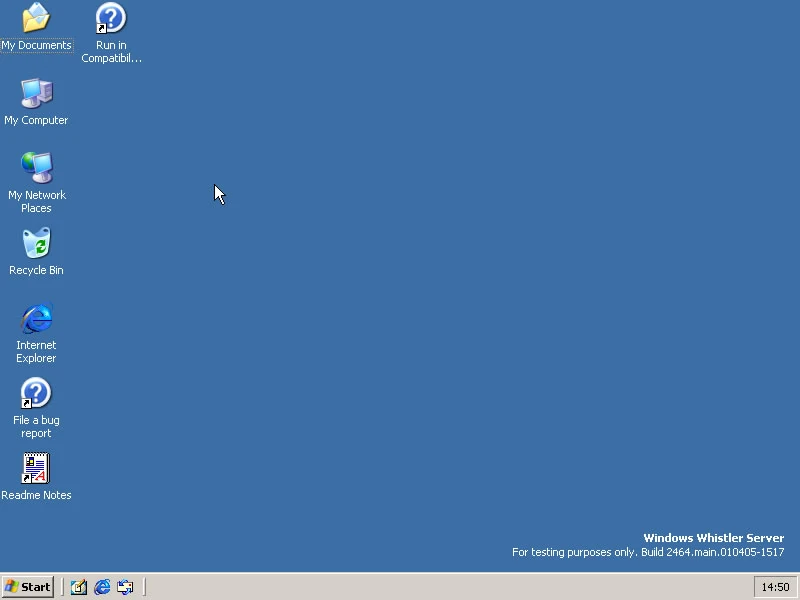Image resolution: width=800 pixels, height=600 pixels.
Task: Click the first Quick Launch notepad icon
Action: [79, 587]
